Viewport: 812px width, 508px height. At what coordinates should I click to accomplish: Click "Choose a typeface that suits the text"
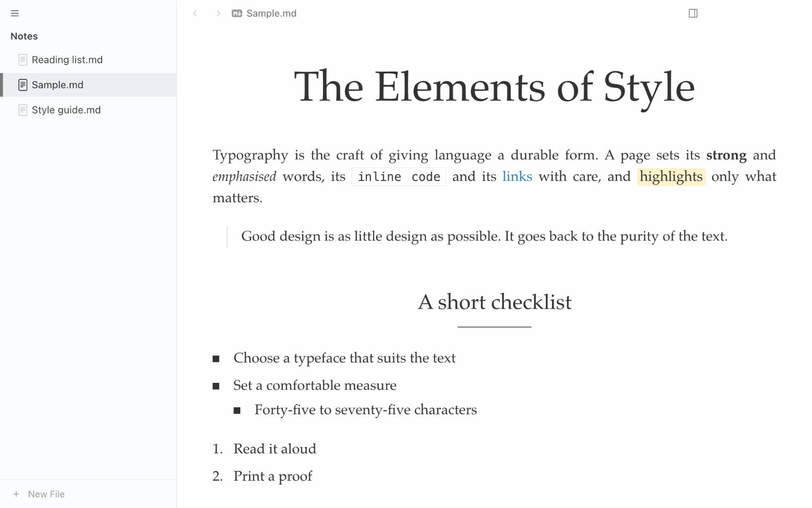344,358
